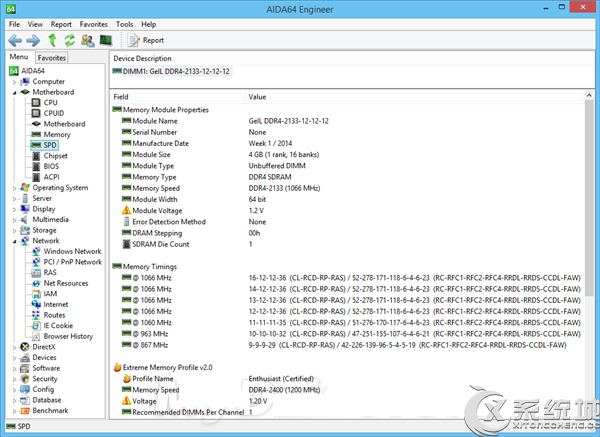Viewport: 600px width, 437px height.
Task: Select the Security shield icon node
Action: [25, 379]
